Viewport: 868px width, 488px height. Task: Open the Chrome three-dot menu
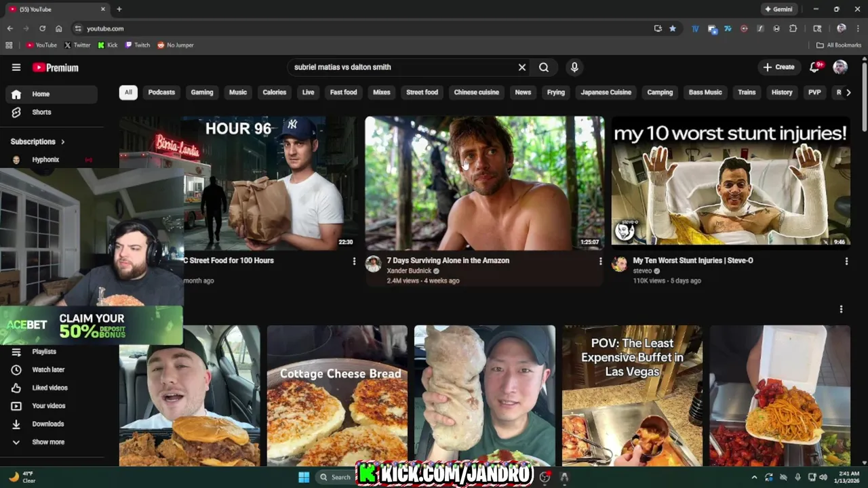pyautogui.click(x=858, y=28)
